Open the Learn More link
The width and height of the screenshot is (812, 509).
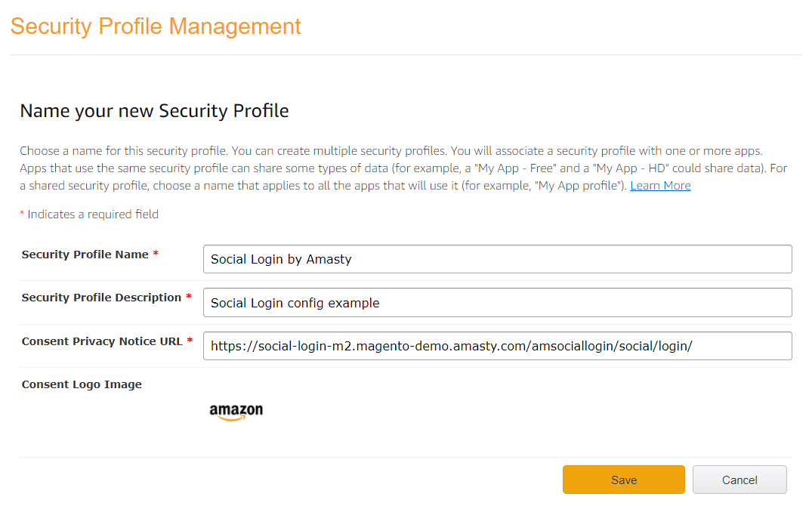pos(660,185)
